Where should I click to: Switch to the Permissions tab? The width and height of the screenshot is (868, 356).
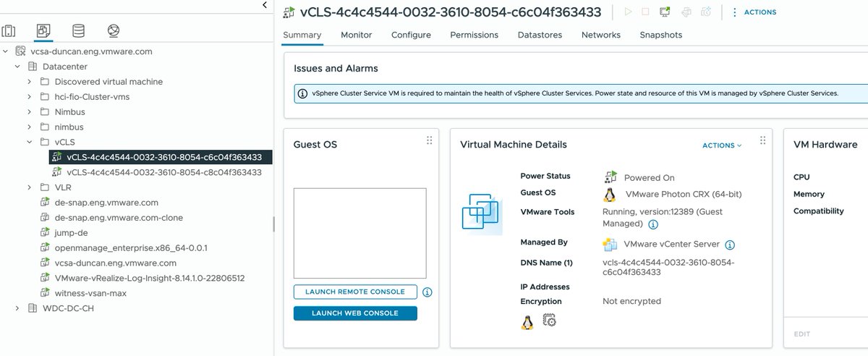474,35
